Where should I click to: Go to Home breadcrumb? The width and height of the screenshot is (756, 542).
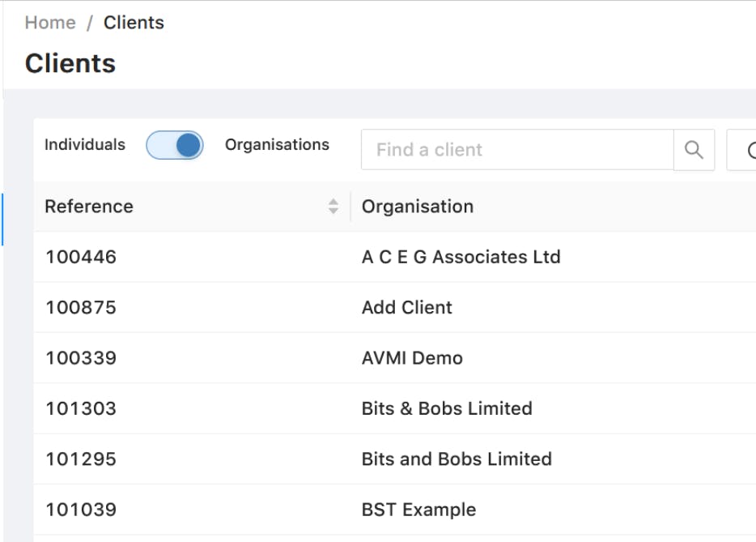click(50, 23)
